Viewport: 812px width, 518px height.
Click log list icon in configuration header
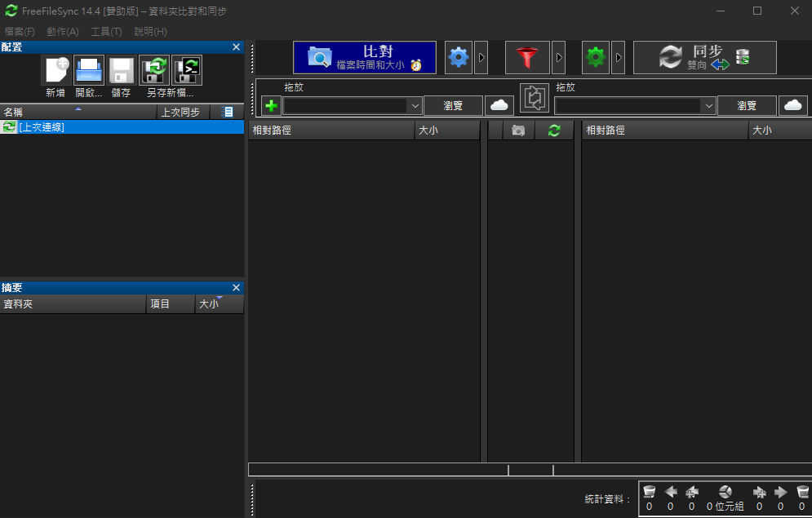point(227,112)
